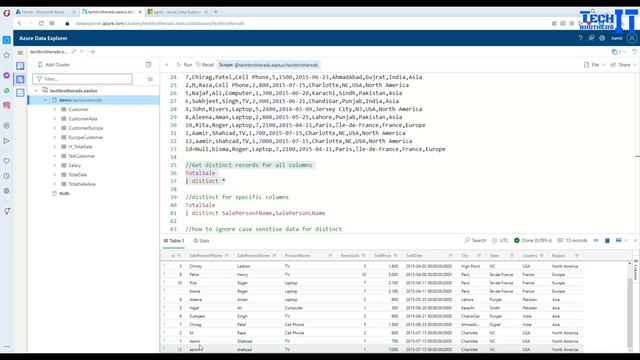
Task: Open the hamburger navigation menu
Action: point(20,53)
